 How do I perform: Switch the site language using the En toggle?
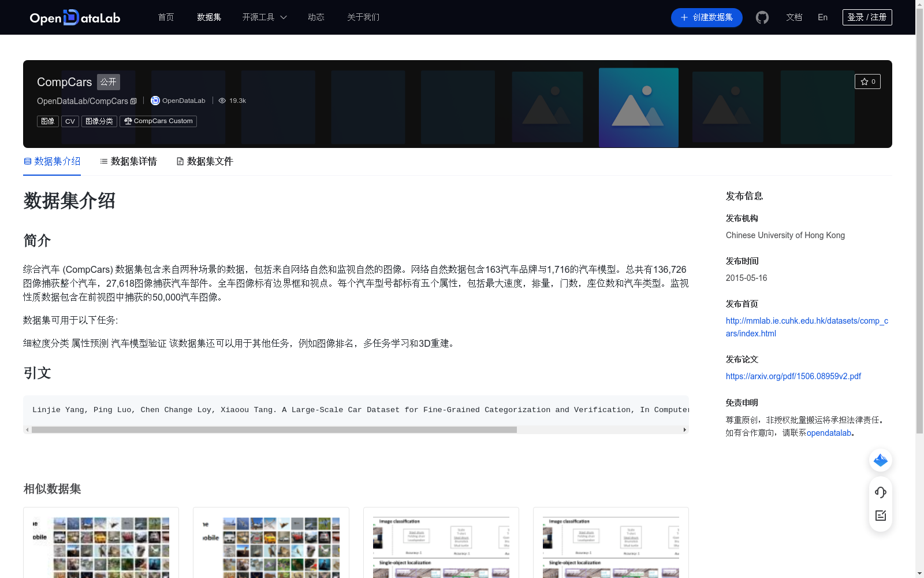tap(822, 17)
